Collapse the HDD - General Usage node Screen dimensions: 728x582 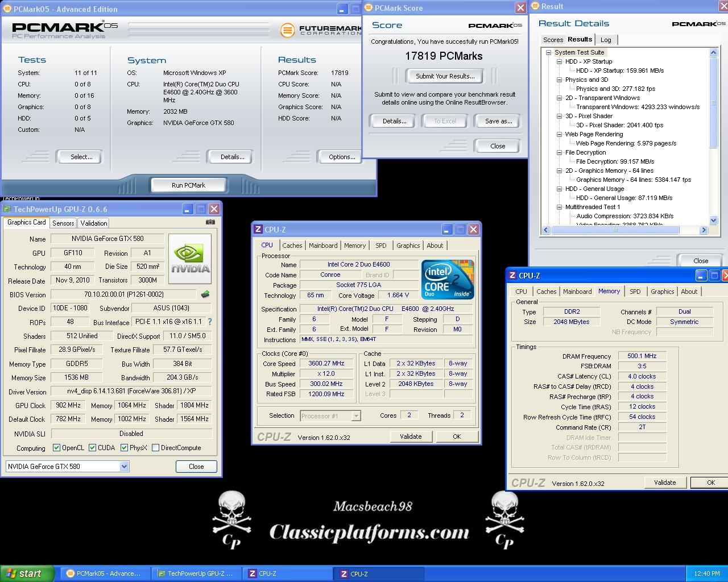click(x=559, y=189)
